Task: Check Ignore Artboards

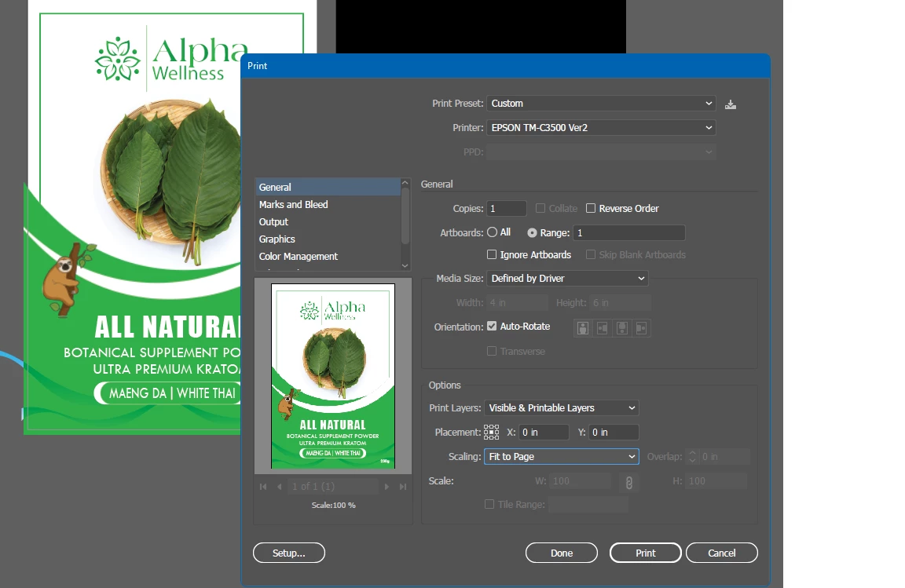Action: coord(492,254)
